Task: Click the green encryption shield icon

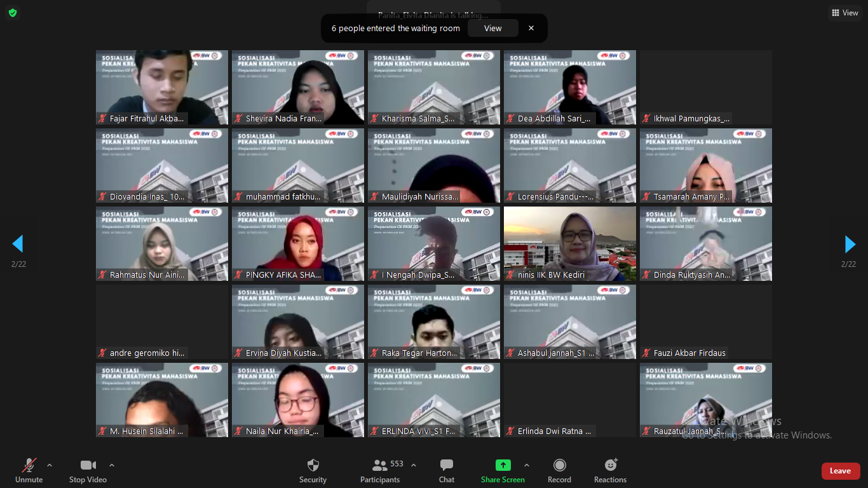Action: 13,13
